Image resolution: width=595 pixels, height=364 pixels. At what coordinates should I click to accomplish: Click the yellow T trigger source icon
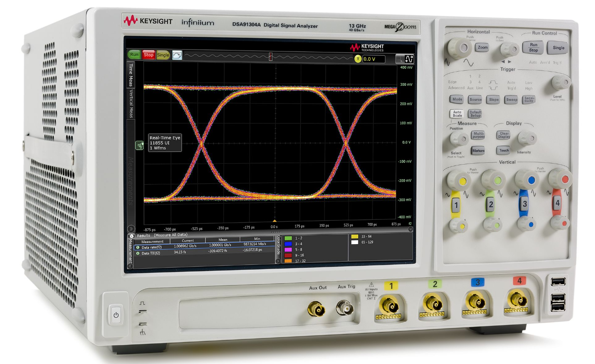(x=358, y=59)
